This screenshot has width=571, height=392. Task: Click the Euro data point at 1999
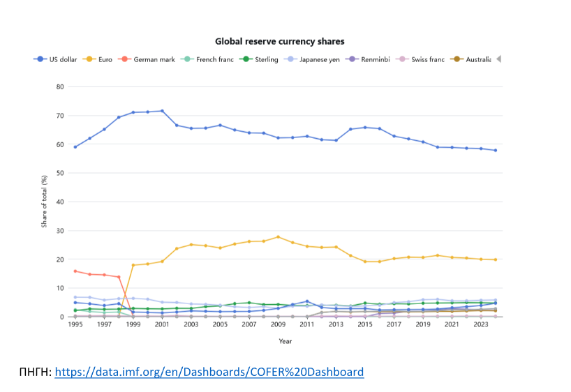133,265
